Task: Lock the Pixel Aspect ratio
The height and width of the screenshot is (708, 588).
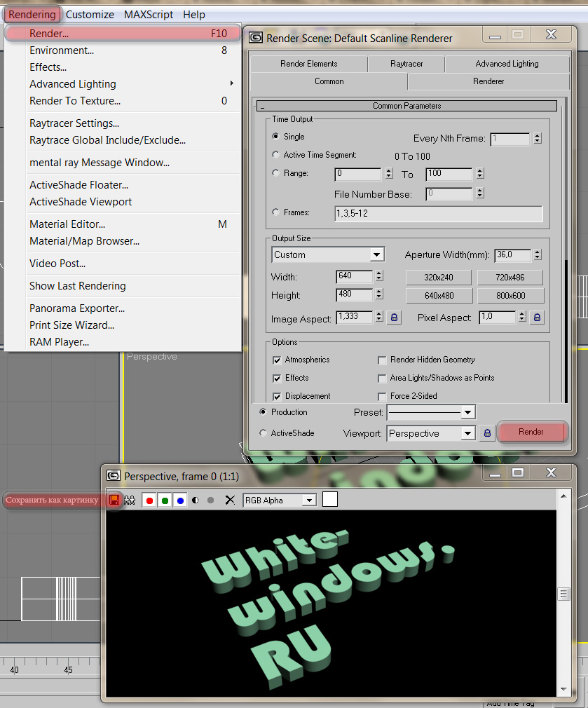Action: tap(537, 318)
